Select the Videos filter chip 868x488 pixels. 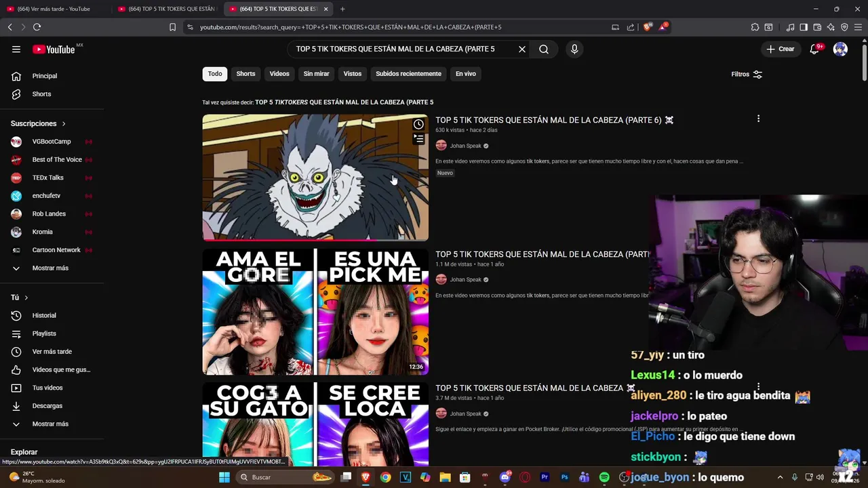(x=279, y=74)
